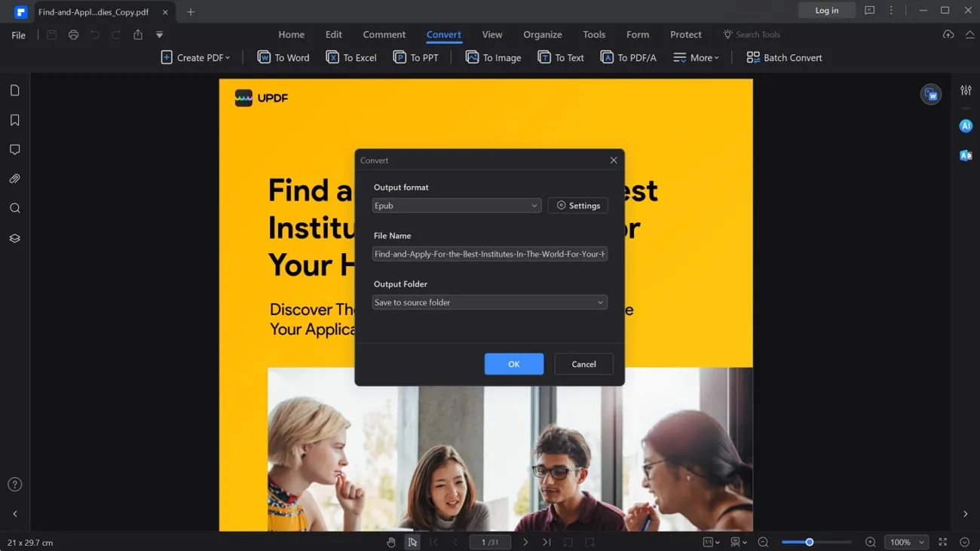Switch to the Form tab
The image size is (980, 551).
click(x=637, y=35)
